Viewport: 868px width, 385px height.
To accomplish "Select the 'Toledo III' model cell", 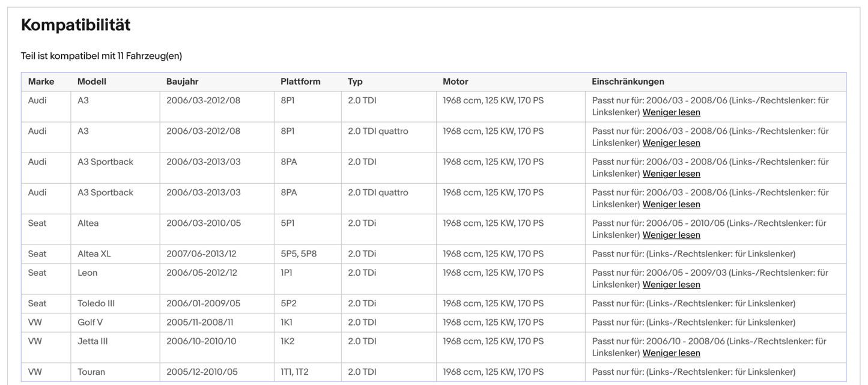I will pos(96,304).
